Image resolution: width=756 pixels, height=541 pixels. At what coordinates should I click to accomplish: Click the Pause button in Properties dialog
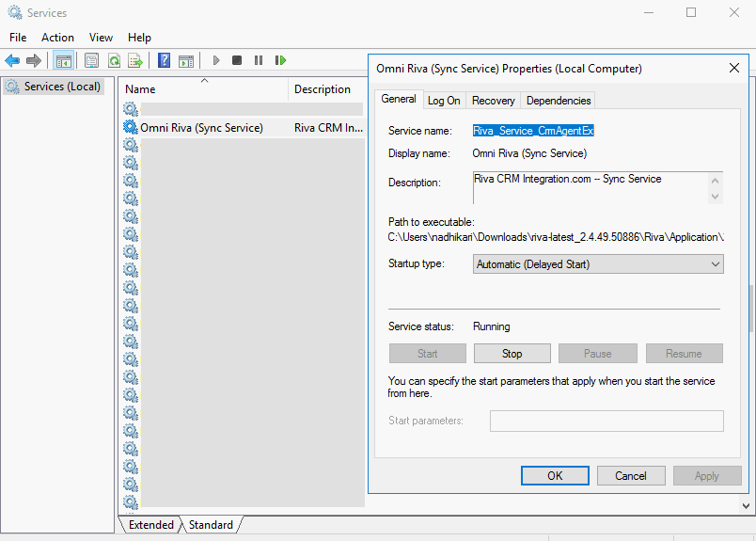click(x=597, y=353)
